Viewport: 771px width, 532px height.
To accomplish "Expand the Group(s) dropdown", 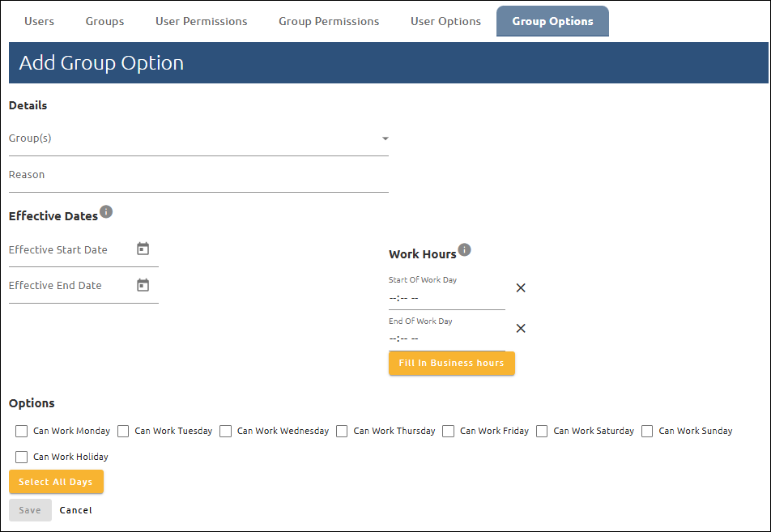I will [385, 138].
